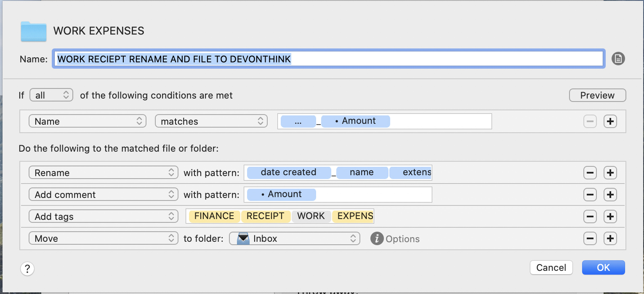This screenshot has height=294, width=644.
Task: Click the Preview button
Action: pyautogui.click(x=597, y=95)
